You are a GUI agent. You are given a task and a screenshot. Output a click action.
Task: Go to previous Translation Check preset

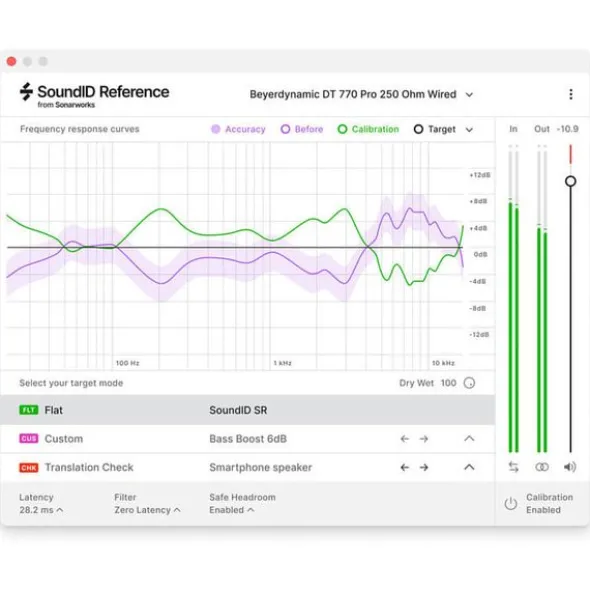405,467
